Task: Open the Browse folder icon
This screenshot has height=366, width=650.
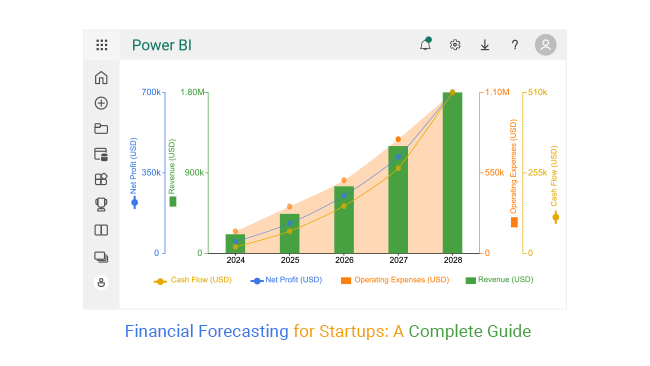Action: [x=101, y=128]
